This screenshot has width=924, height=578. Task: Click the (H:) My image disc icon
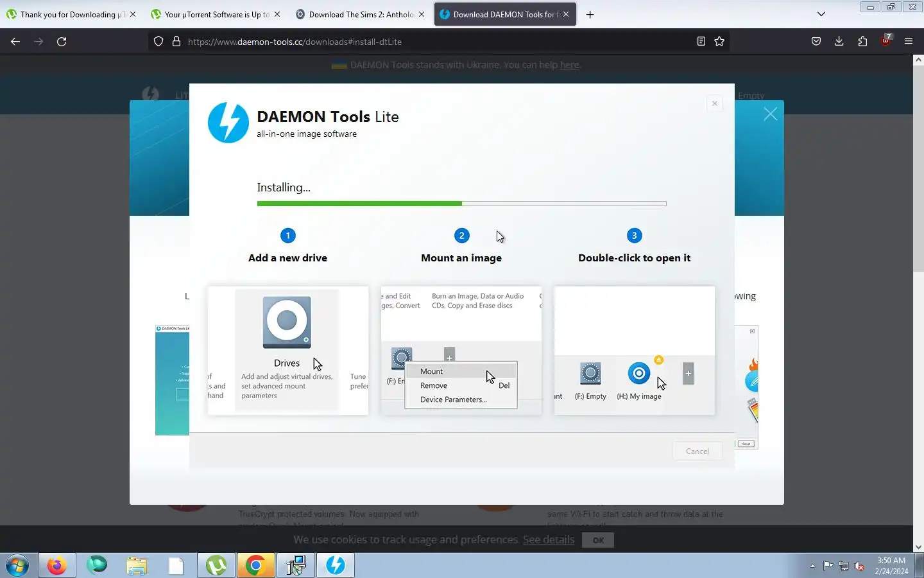tap(638, 373)
